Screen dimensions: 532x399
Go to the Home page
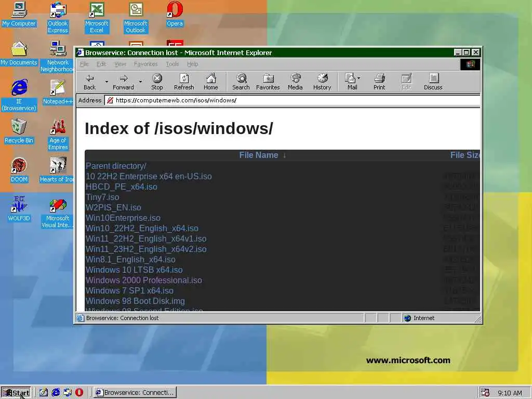pos(211,82)
